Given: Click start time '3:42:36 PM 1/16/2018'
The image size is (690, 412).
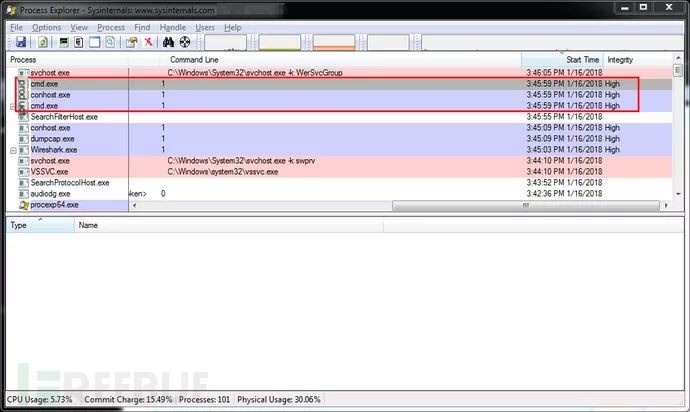Looking at the screenshot, I should (564, 194).
